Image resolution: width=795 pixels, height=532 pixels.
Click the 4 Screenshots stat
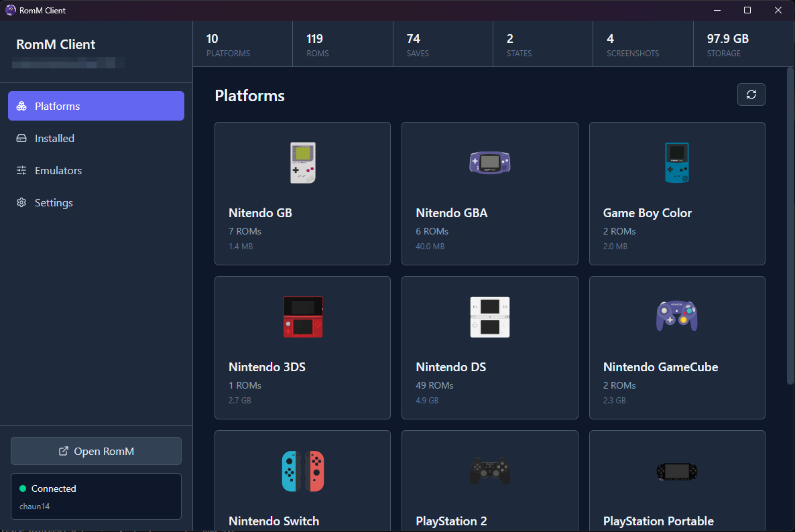tap(643, 44)
